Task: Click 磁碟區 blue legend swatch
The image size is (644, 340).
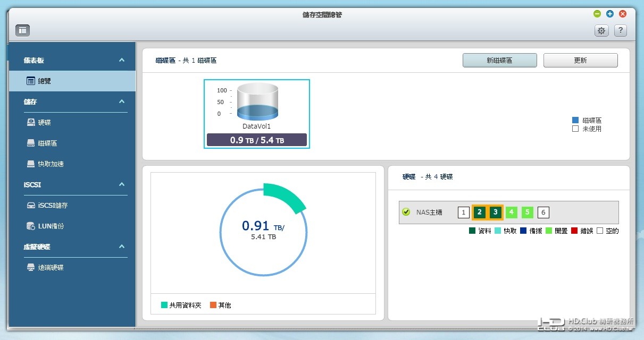Action: point(575,121)
